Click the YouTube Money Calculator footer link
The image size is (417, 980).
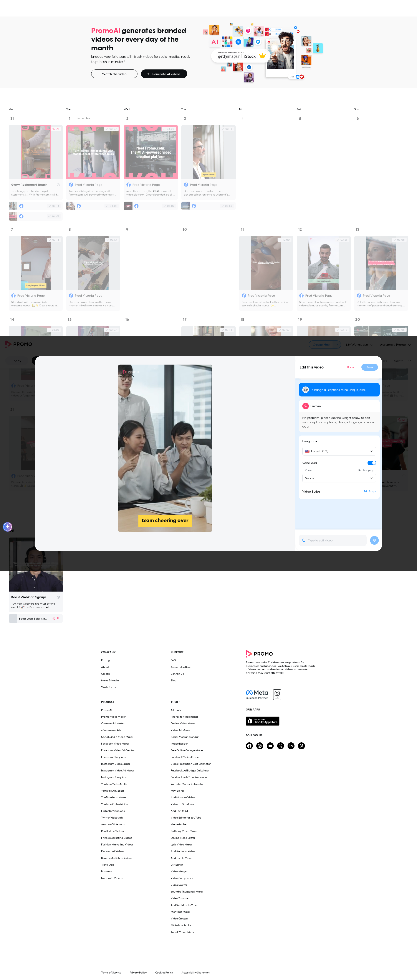click(187, 784)
